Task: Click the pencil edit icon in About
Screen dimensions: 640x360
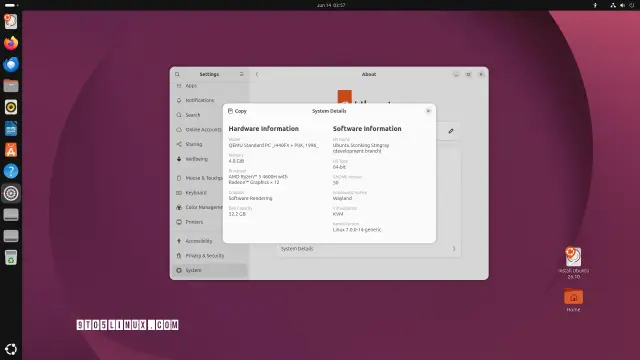Action: [451, 131]
